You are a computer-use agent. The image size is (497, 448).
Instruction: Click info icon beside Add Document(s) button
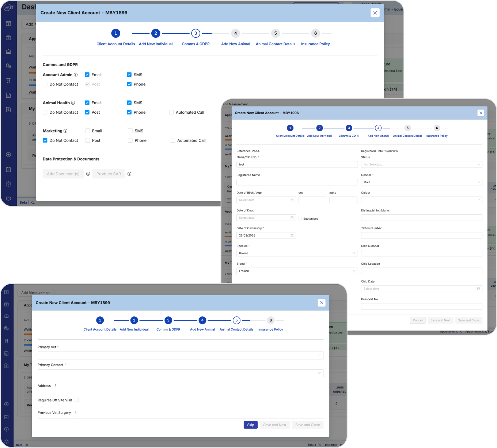88,174
